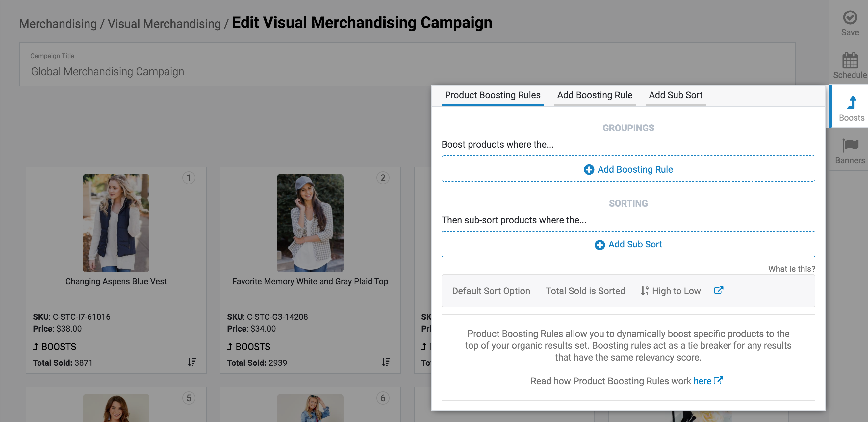The width and height of the screenshot is (868, 422).
Task: Click the Save checkmark icon
Action: tap(850, 17)
